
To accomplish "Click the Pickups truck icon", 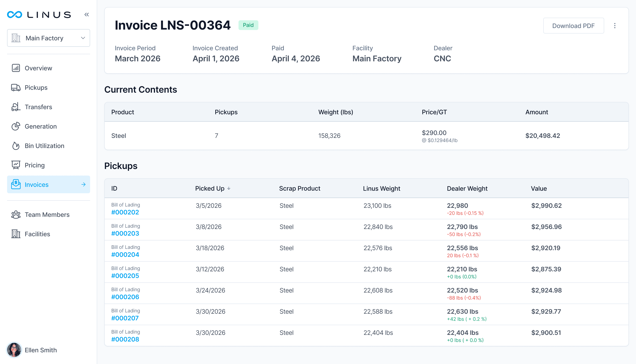I will [16, 88].
